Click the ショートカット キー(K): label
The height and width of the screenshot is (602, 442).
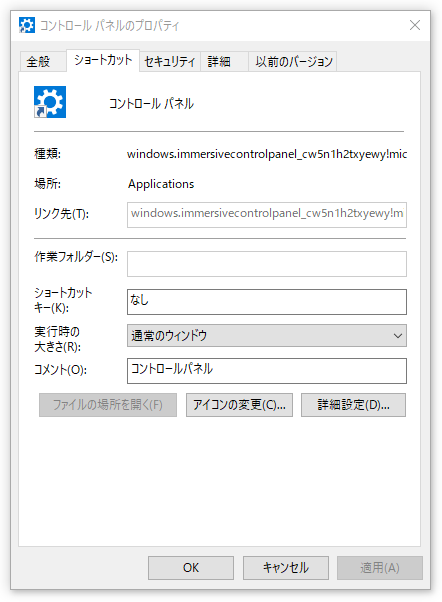(63, 300)
